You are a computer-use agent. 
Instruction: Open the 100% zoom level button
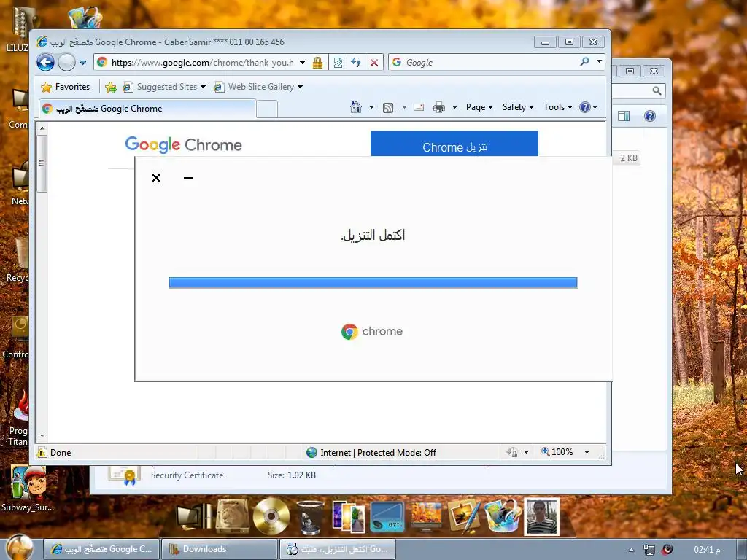click(557, 452)
